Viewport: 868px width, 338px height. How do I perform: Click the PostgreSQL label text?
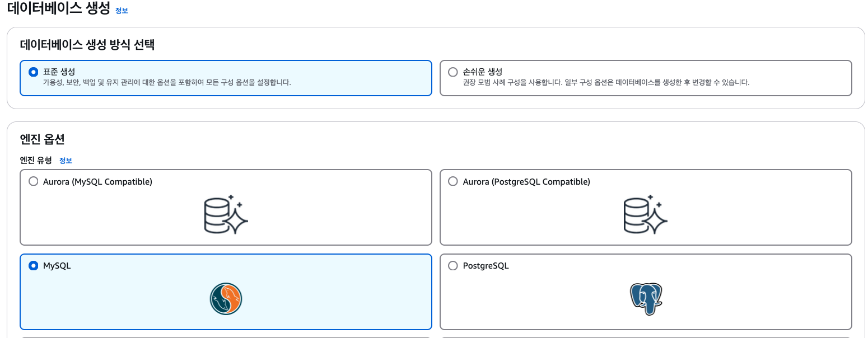(486, 266)
